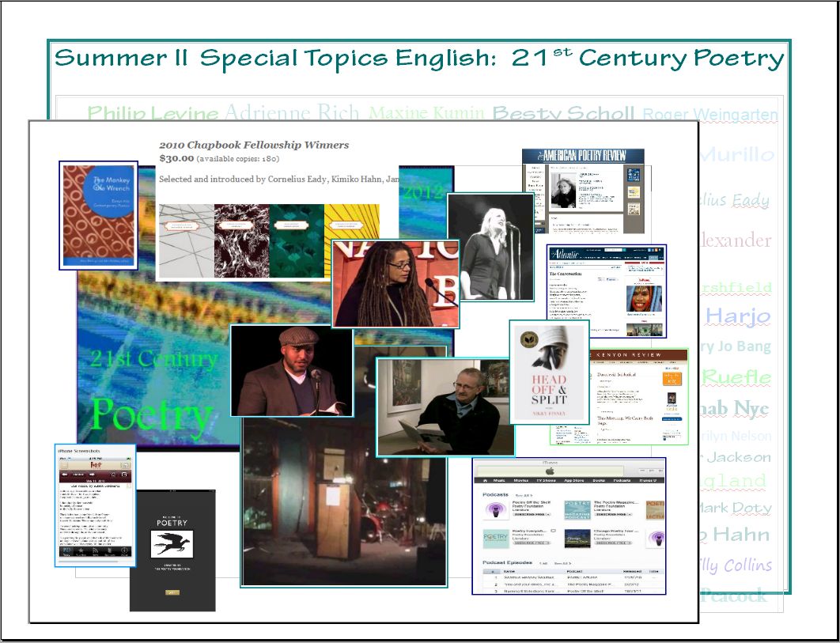Select the Head Off & Split book cover
The image size is (840, 643).
[x=550, y=372]
